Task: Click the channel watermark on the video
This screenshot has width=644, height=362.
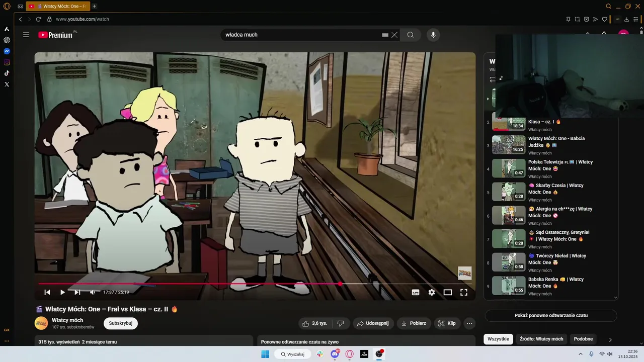Action: click(x=464, y=273)
